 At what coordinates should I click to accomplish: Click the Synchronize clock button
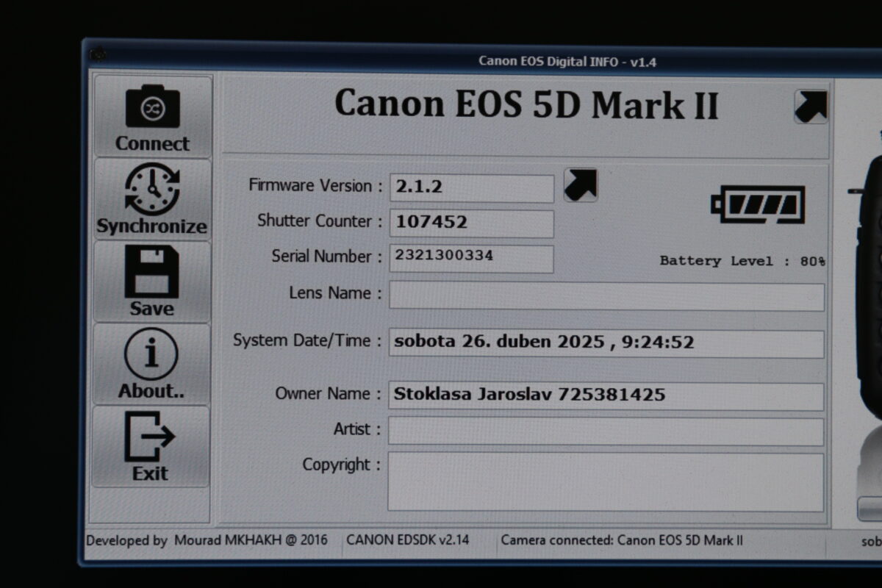click(153, 199)
